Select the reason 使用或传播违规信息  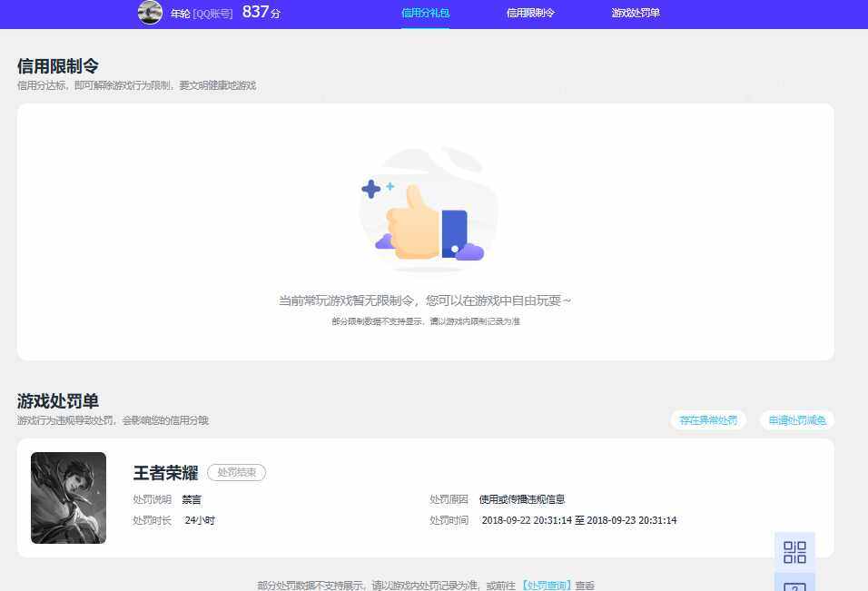tap(522, 499)
